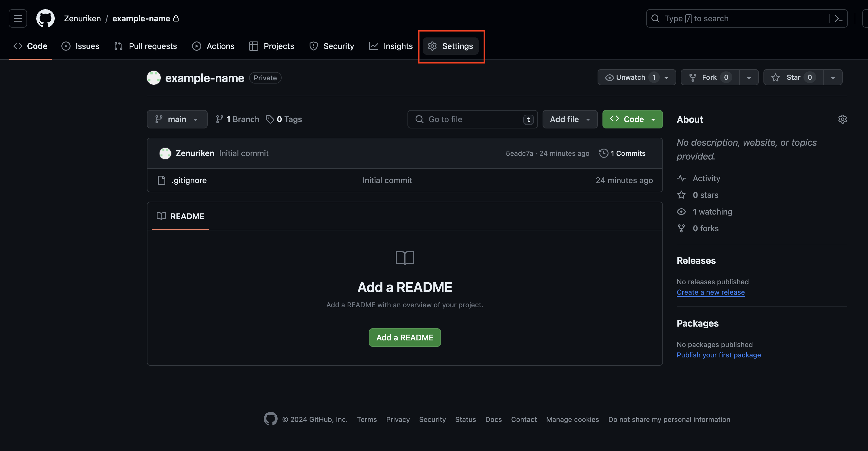Open Publish your first package link

[719, 355]
